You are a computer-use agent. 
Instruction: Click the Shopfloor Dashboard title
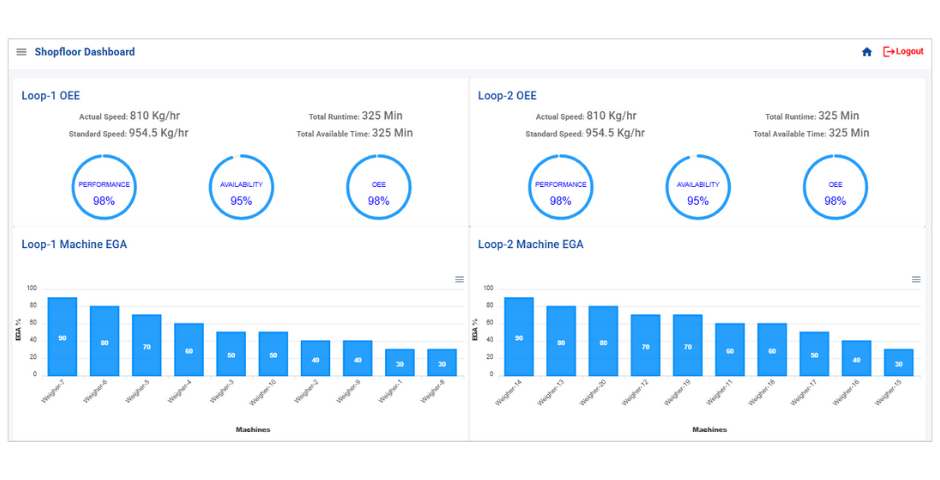(85, 52)
